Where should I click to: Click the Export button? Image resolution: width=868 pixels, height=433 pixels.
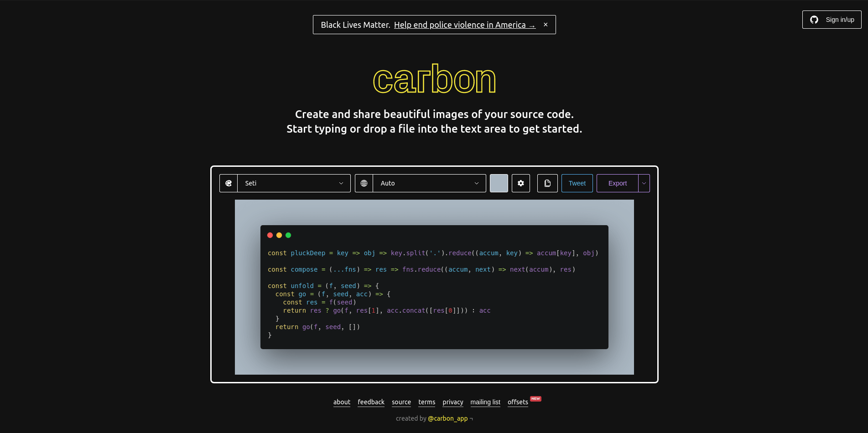[x=618, y=183]
